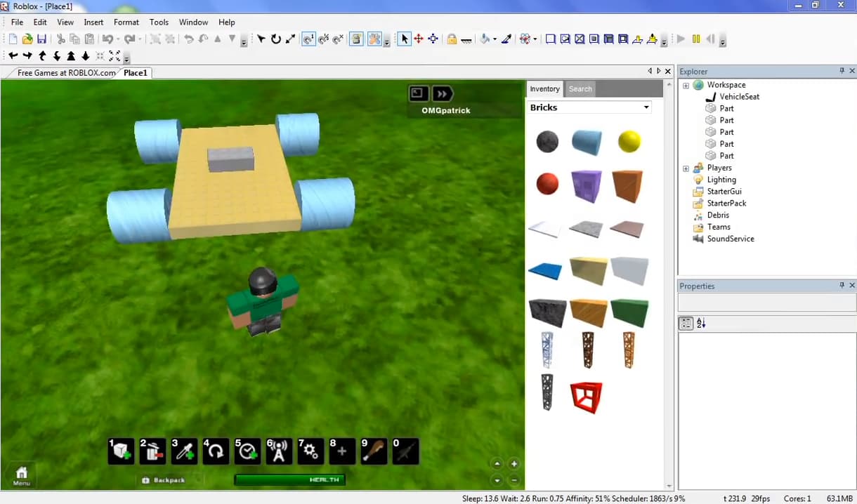This screenshot has height=504, width=857.
Task: Open the Insert menu
Action: [93, 22]
